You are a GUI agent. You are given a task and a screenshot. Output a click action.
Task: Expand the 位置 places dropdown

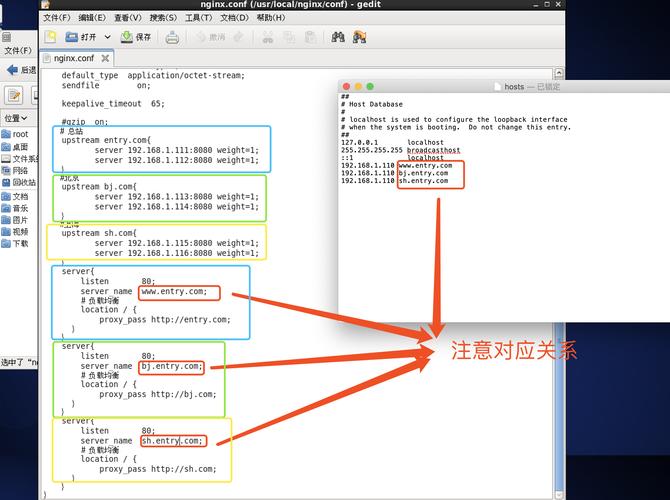[x=17, y=118]
